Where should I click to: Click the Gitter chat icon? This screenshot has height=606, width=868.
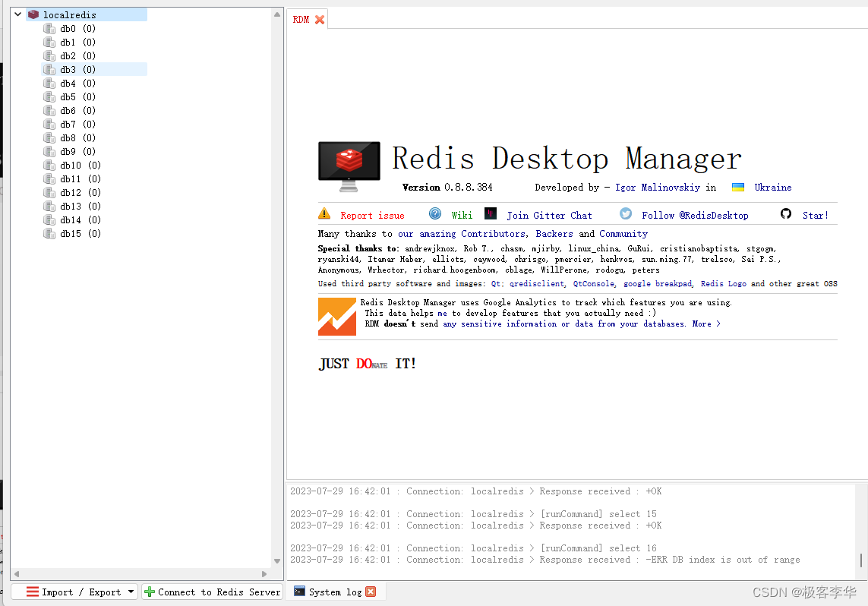491,213
